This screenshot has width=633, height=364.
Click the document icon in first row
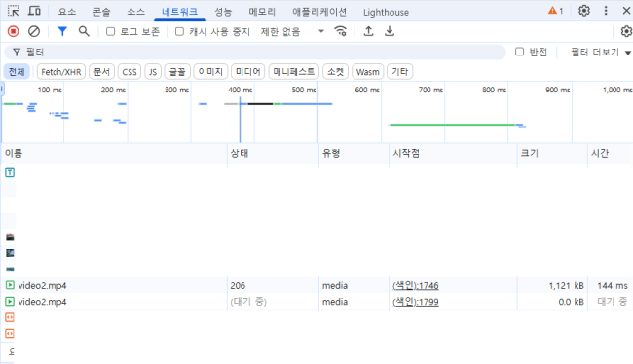click(10, 172)
